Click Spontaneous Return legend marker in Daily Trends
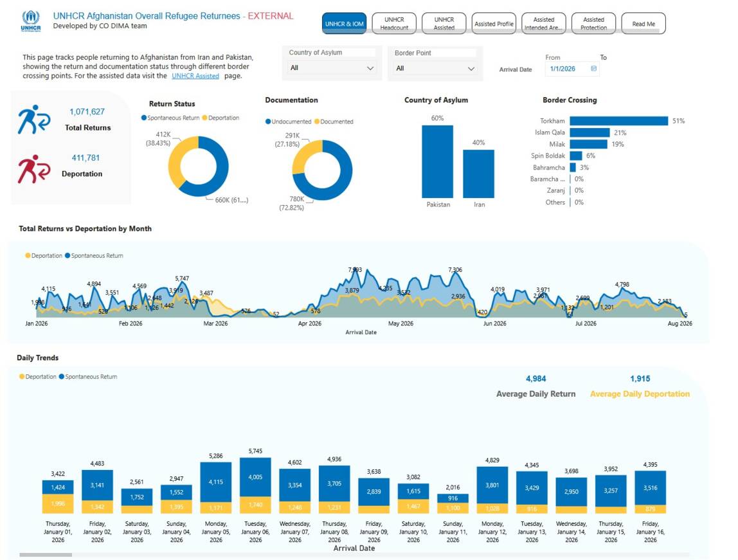 (62, 377)
